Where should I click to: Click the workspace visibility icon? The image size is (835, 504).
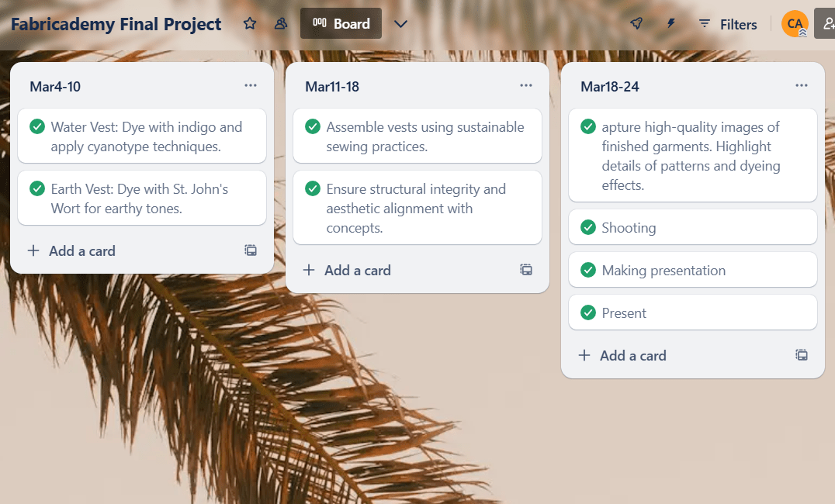pyautogui.click(x=281, y=24)
